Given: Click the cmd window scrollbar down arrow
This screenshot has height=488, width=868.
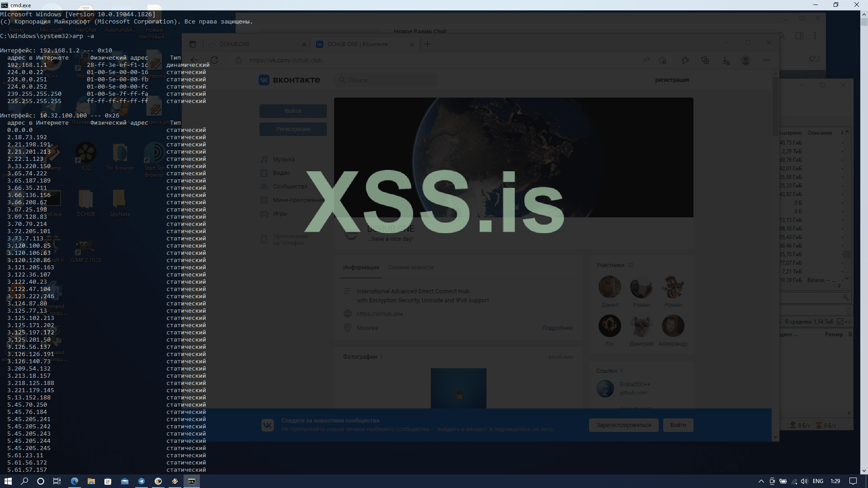Looking at the screenshot, I should [864, 470].
